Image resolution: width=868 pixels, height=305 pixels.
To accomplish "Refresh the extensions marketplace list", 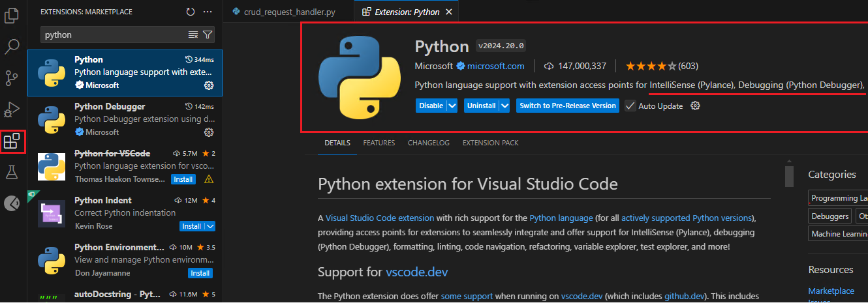I will (191, 12).
